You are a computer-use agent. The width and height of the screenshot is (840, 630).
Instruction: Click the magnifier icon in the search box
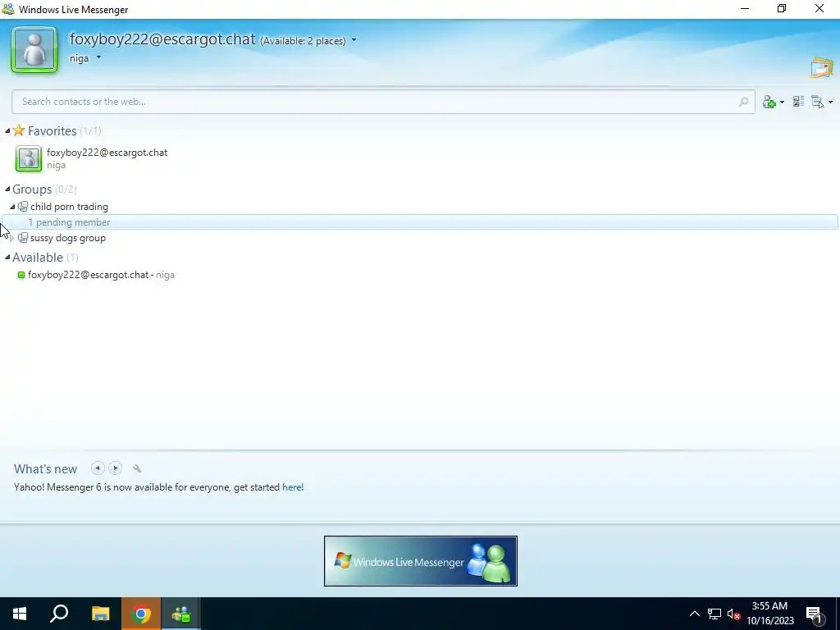[743, 102]
